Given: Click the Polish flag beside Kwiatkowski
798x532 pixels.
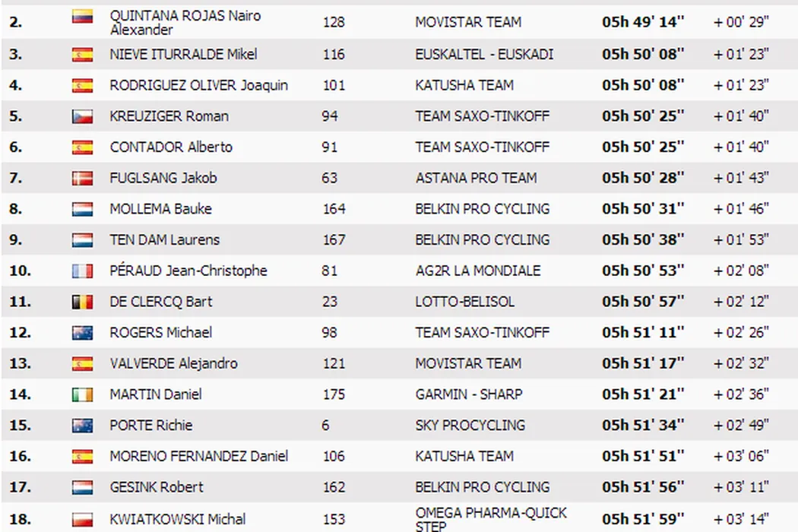Looking at the screenshot, I should (x=82, y=520).
